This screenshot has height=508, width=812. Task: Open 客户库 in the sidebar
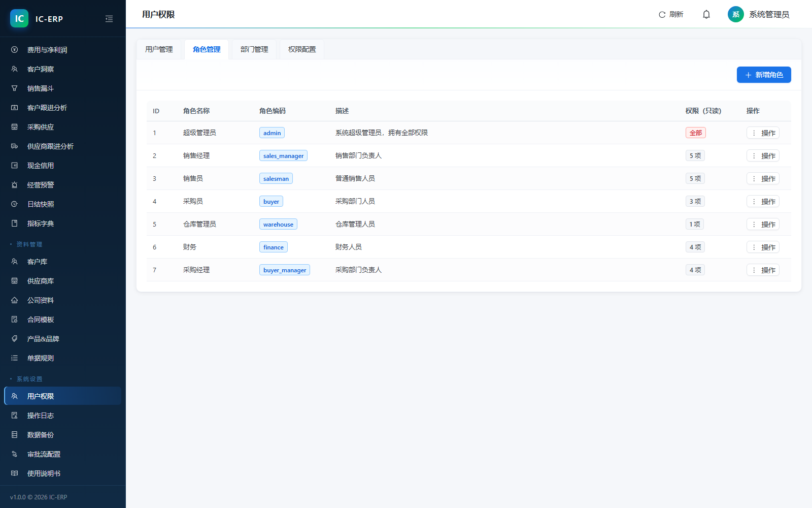click(63, 262)
